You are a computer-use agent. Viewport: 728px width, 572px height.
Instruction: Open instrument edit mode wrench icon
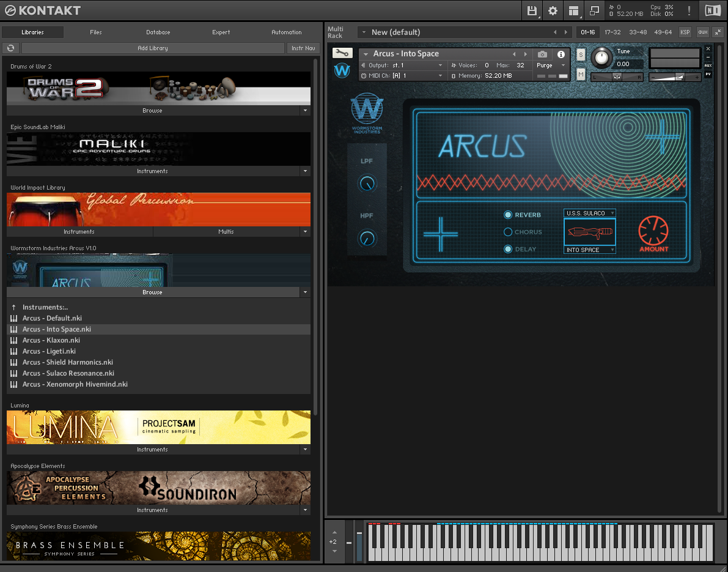tap(342, 53)
